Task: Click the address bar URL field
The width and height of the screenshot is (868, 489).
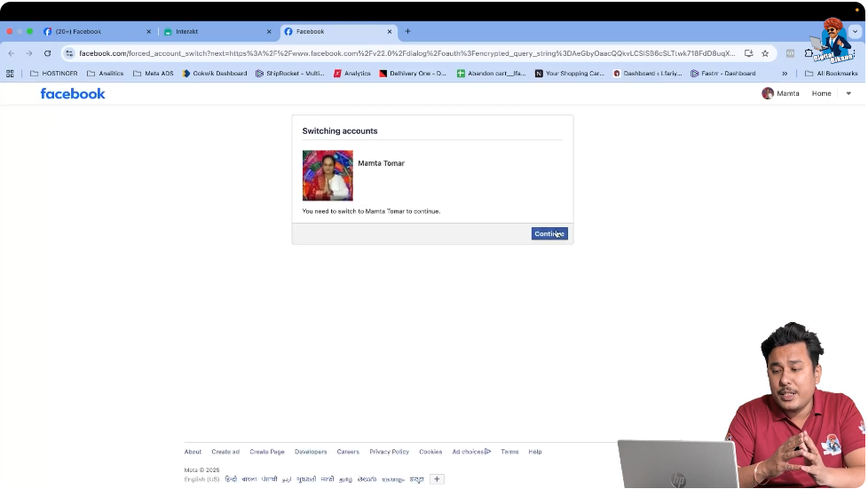Action: point(406,53)
